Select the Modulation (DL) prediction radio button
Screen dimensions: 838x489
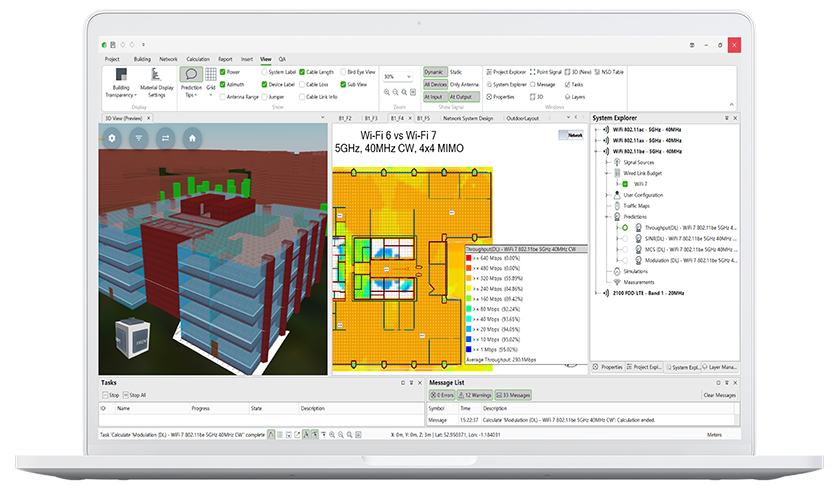[x=625, y=260]
